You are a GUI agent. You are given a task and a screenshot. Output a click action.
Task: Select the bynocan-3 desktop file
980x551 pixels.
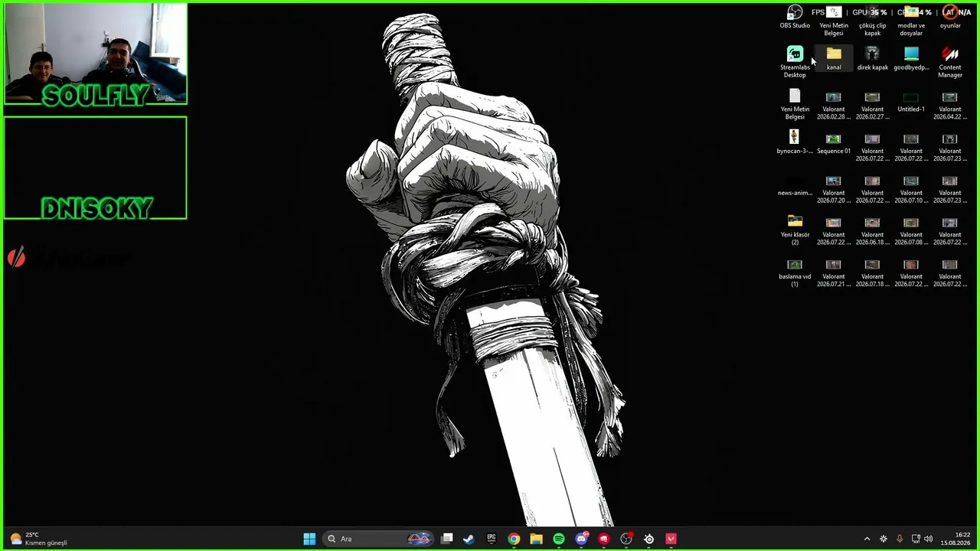click(795, 142)
